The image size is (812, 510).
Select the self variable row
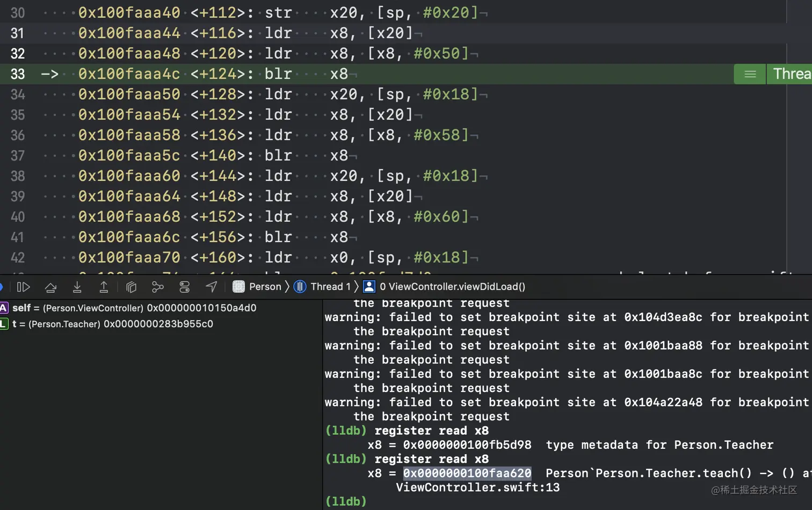click(134, 308)
